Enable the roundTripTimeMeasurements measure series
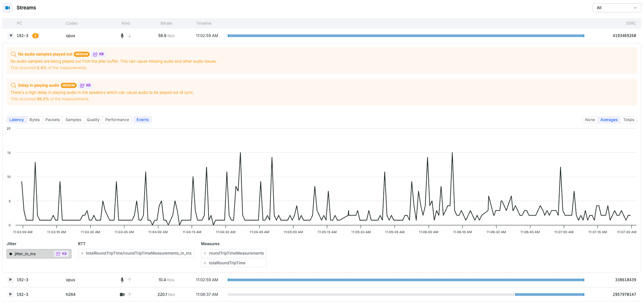 tap(234, 253)
